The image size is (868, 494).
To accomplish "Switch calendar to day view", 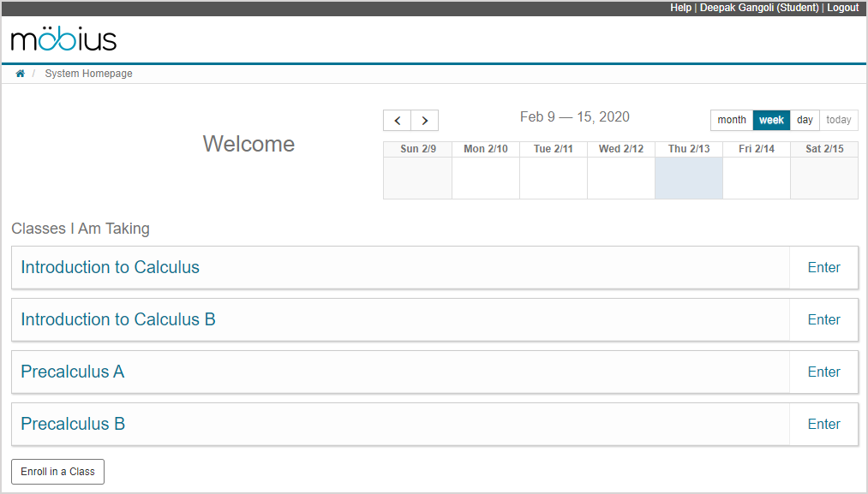I will click(x=805, y=120).
